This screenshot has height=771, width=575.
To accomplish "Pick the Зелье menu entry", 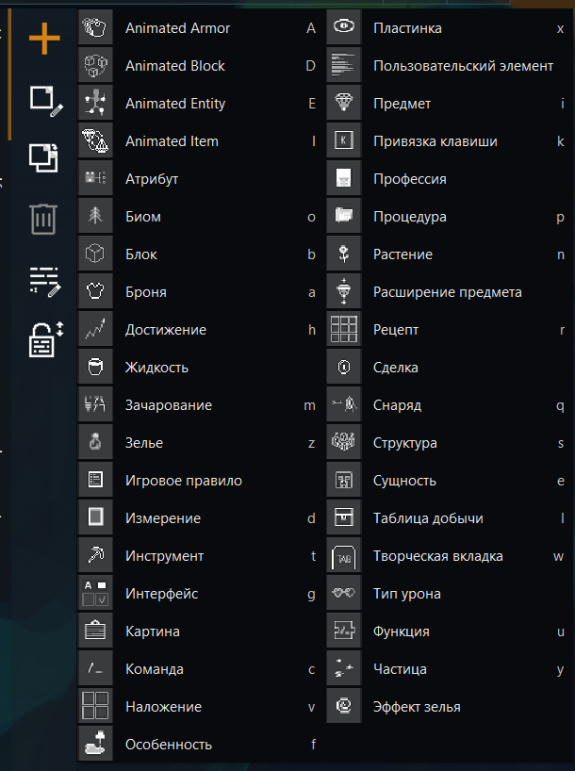I will pos(199,443).
